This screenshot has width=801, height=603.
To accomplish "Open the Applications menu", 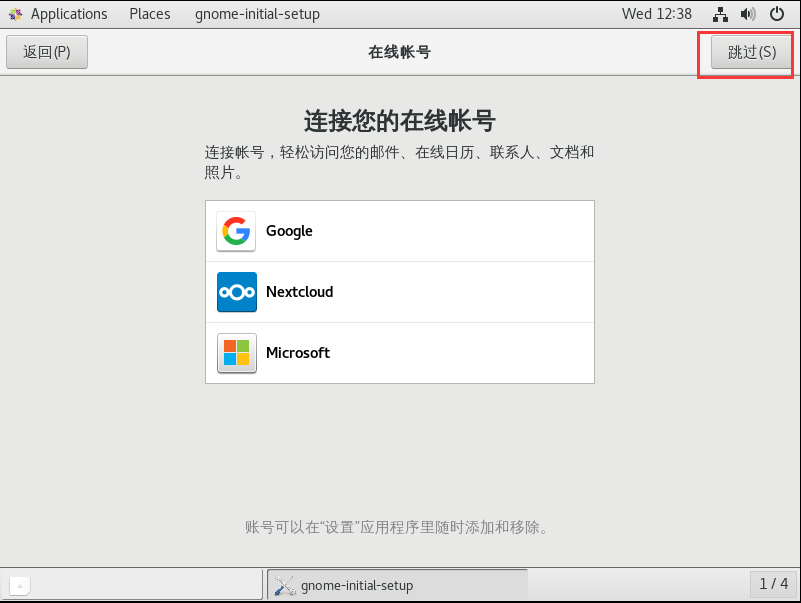I will [70, 13].
